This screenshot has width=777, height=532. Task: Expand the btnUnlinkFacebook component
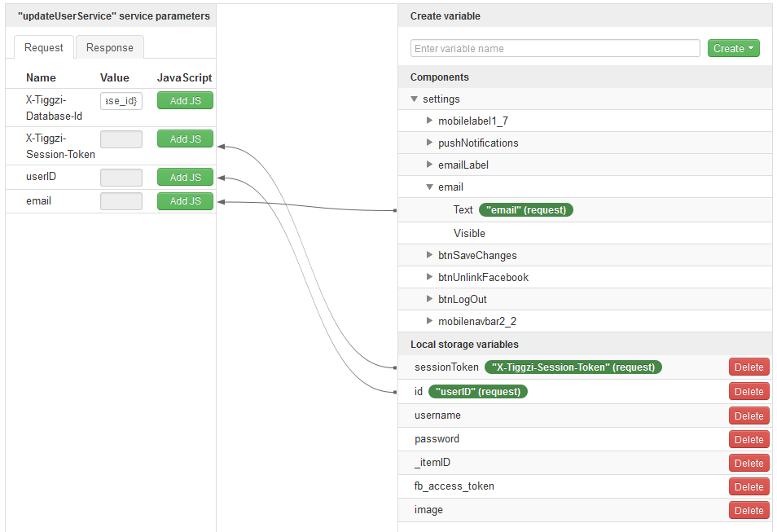(430, 277)
